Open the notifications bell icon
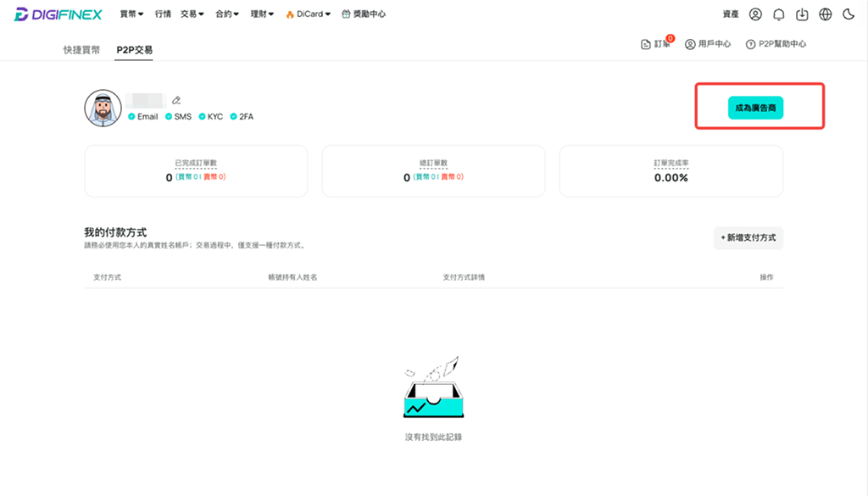This screenshot has height=496, width=868. click(x=778, y=14)
